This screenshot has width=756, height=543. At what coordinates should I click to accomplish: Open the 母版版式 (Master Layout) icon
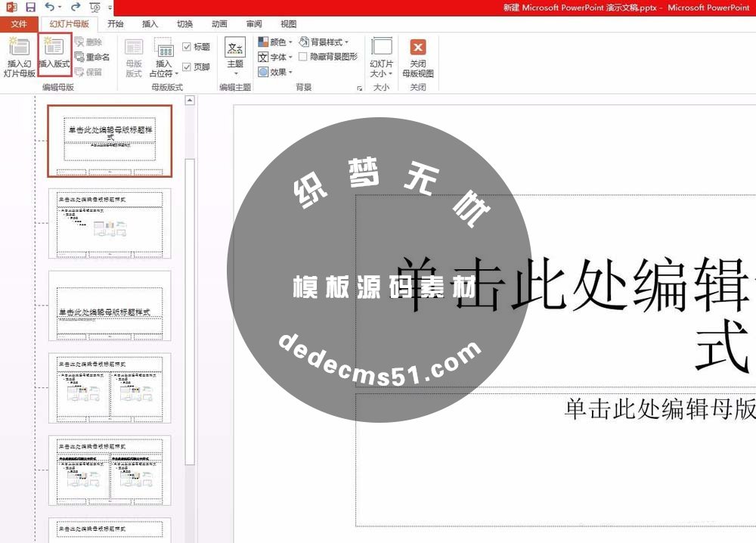pyautogui.click(x=135, y=54)
